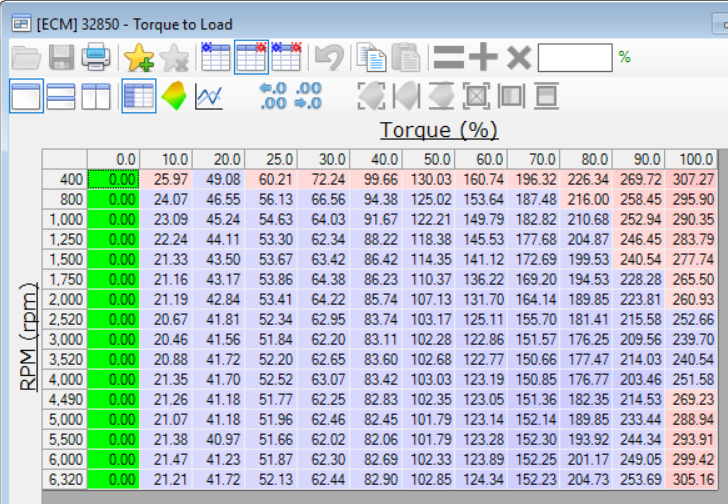This screenshot has height=504, width=728.
Task: Switch to single pane layout view
Action: (x=26, y=96)
